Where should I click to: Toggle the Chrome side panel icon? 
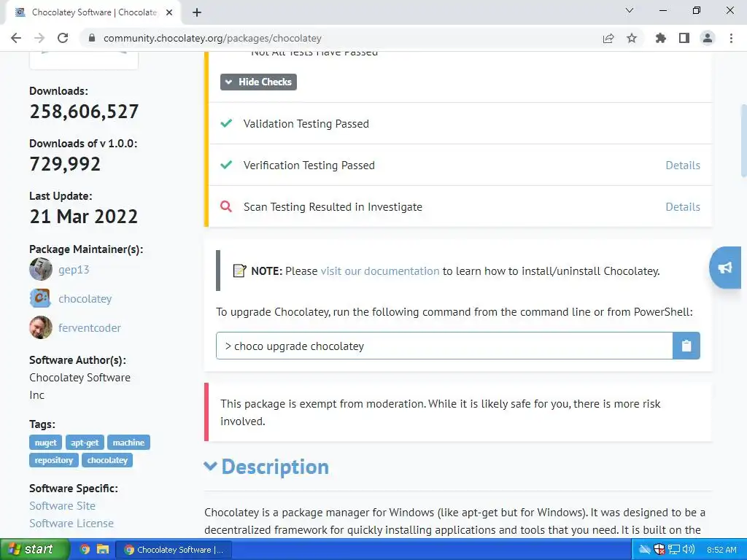[x=684, y=38]
